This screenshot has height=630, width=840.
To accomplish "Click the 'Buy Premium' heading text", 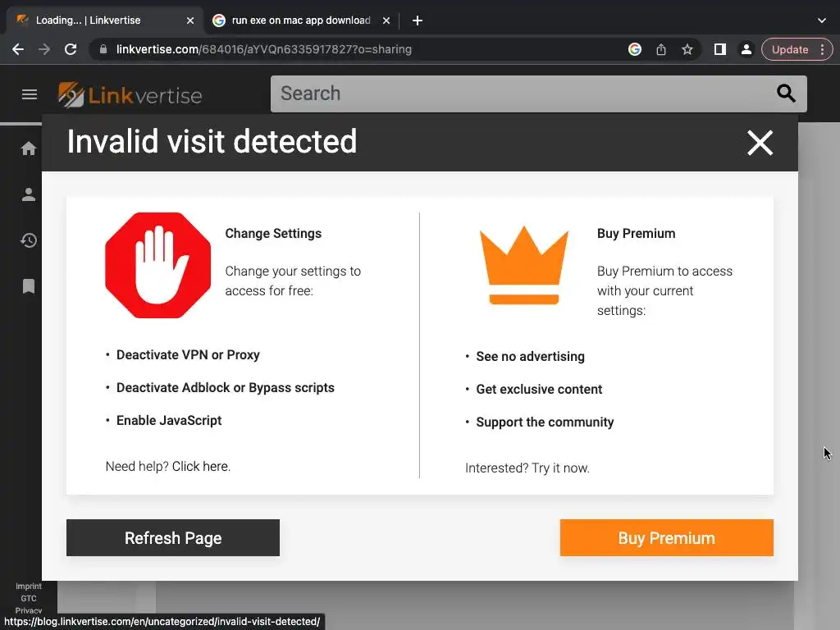I will click(x=636, y=234).
